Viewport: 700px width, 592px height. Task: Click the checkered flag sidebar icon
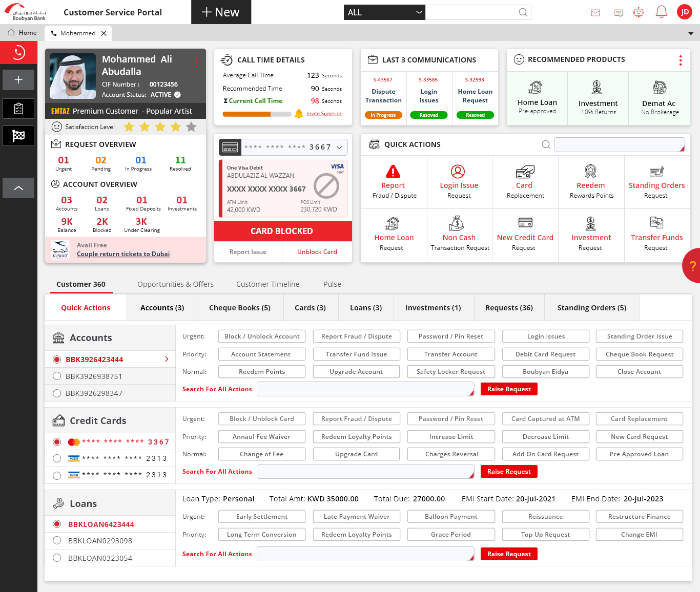pyautogui.click(x=18, y=136)
